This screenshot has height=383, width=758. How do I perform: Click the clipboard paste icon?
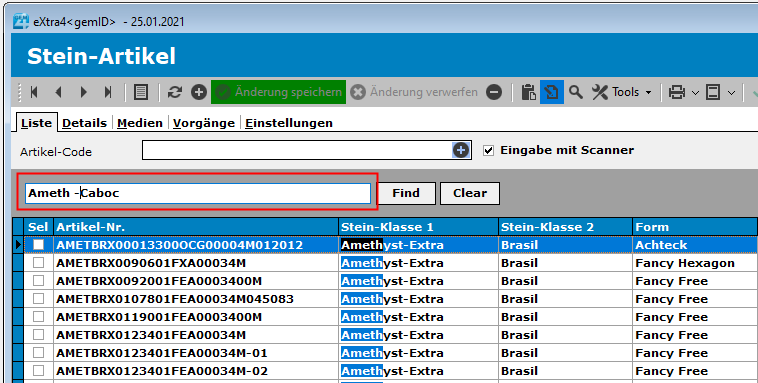pos(528,92)
